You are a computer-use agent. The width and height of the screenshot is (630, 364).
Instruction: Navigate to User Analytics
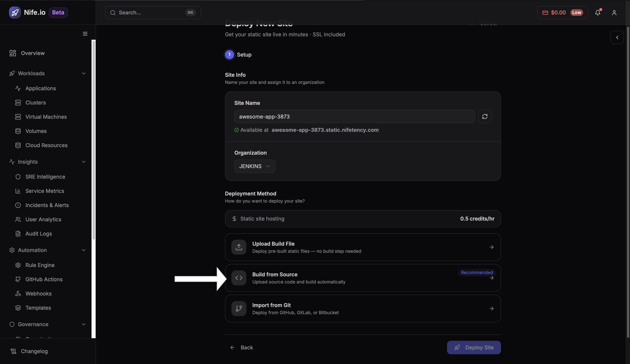click(43, 219)
